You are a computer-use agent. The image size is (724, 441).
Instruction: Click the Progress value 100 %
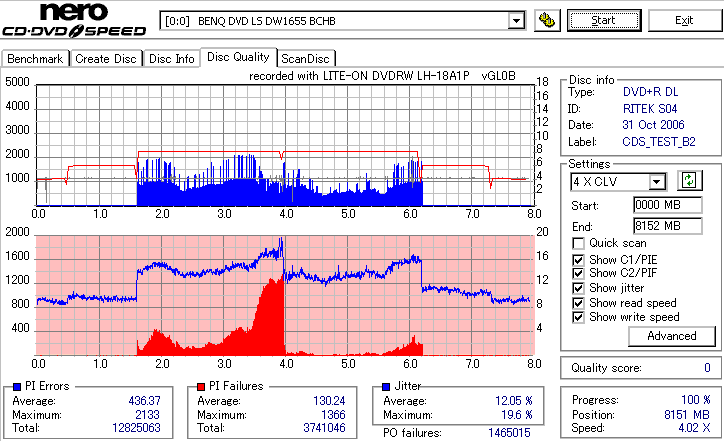click(x=696, y=400)
